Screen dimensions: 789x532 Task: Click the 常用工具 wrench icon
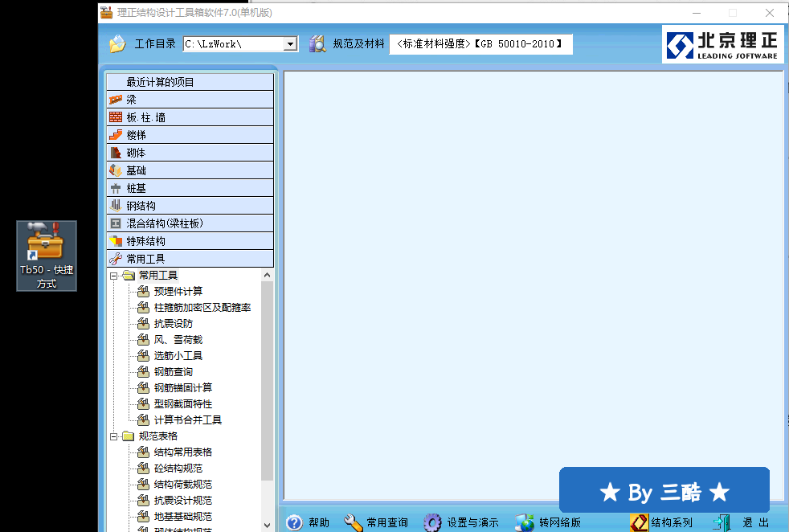point(116,259)
